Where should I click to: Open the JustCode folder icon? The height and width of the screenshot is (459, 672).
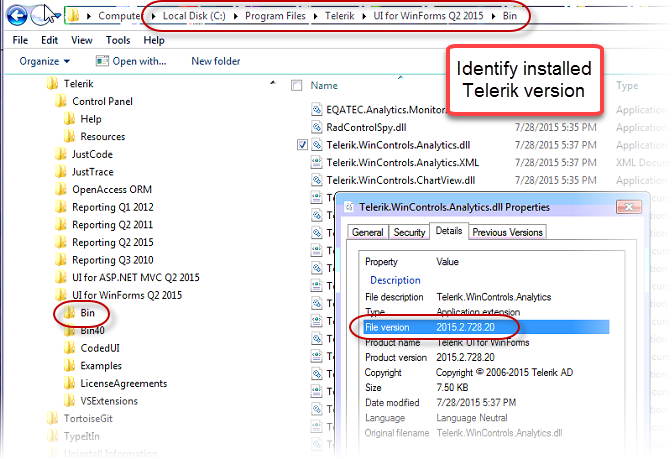(x=61, y=154)
